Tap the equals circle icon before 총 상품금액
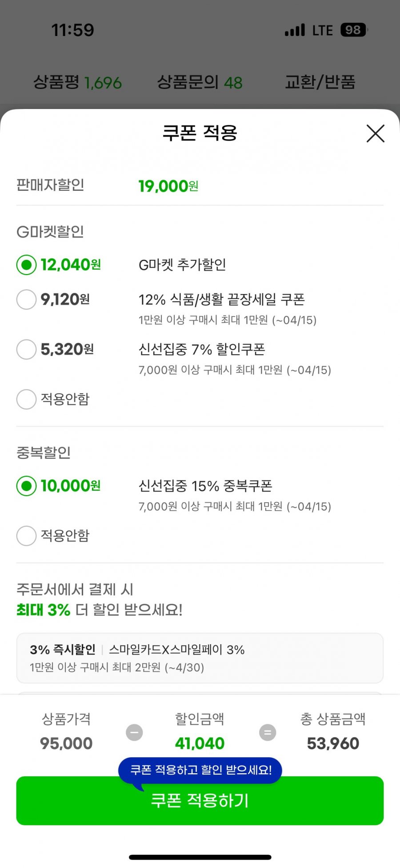The image size is (400, 868). click(268, 732)
